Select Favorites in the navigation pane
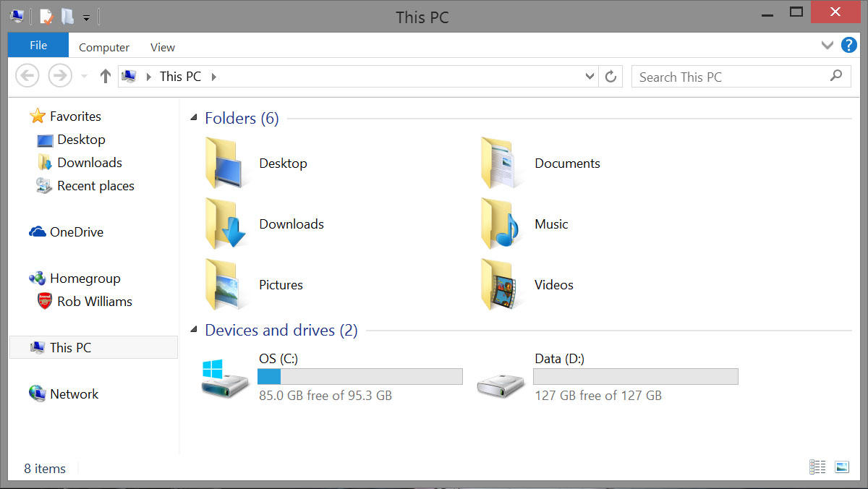Viewport: 868px width, 489px height. click(75, 116)
